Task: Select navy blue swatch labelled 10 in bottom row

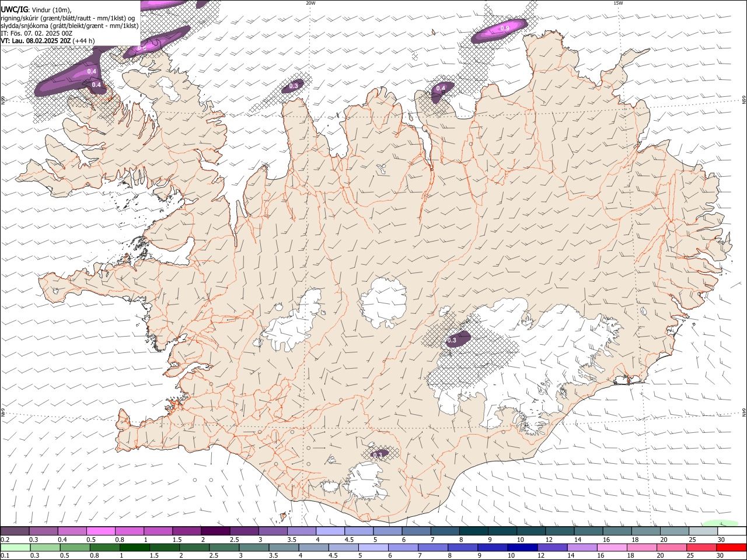Action: pyautogui.click(x=522, y=547)
